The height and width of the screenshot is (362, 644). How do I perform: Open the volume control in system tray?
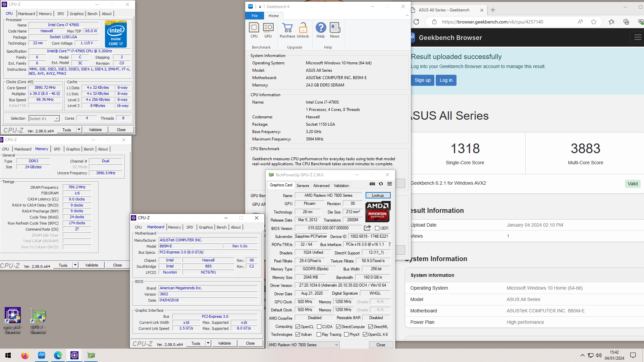point(599,355)
